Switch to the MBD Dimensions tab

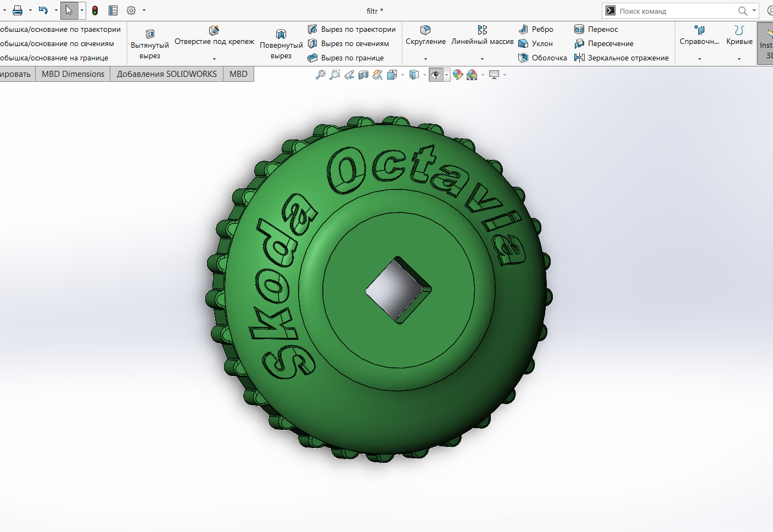click(73, 74)
